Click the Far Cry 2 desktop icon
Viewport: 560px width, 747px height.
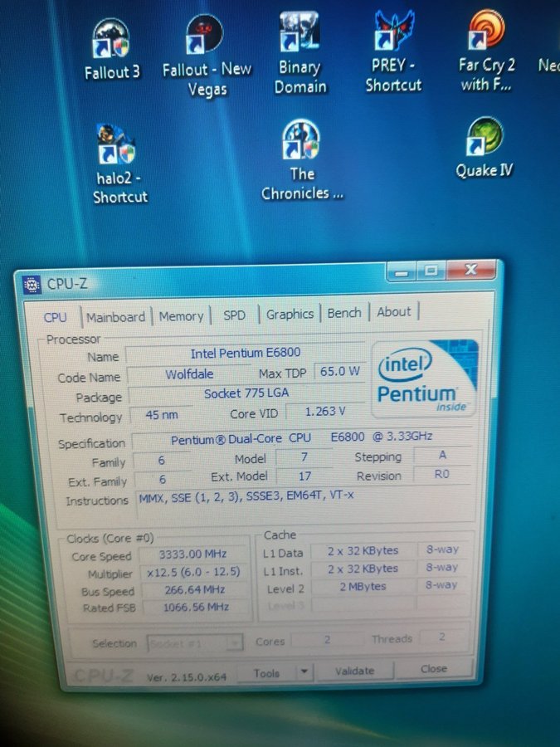(487, 51)
